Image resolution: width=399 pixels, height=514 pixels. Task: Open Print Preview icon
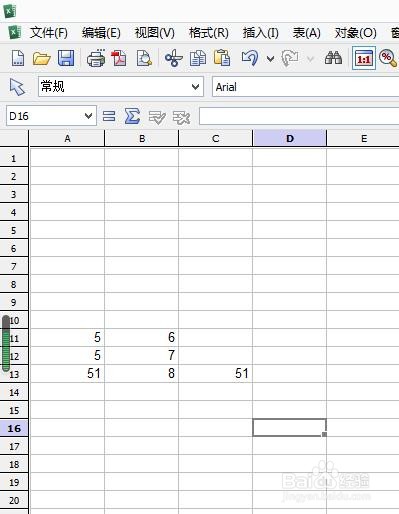144,58
